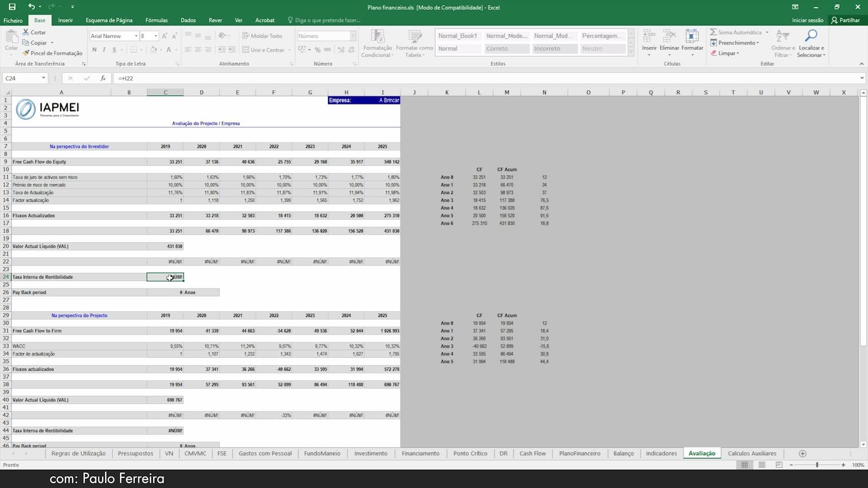Open the Cash Flow sheet tab
The width and height of the screenshot is (868, 488).
[532, 453]
